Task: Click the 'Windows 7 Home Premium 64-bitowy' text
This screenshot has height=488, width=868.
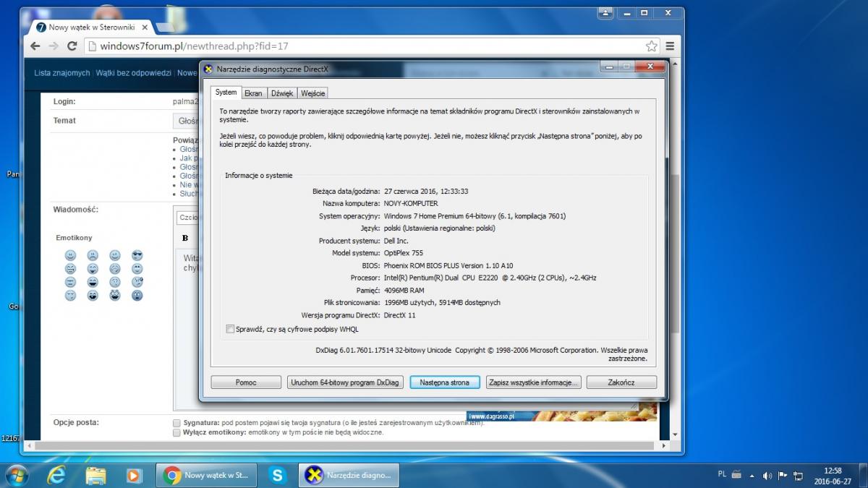Action: pos(475,215)
